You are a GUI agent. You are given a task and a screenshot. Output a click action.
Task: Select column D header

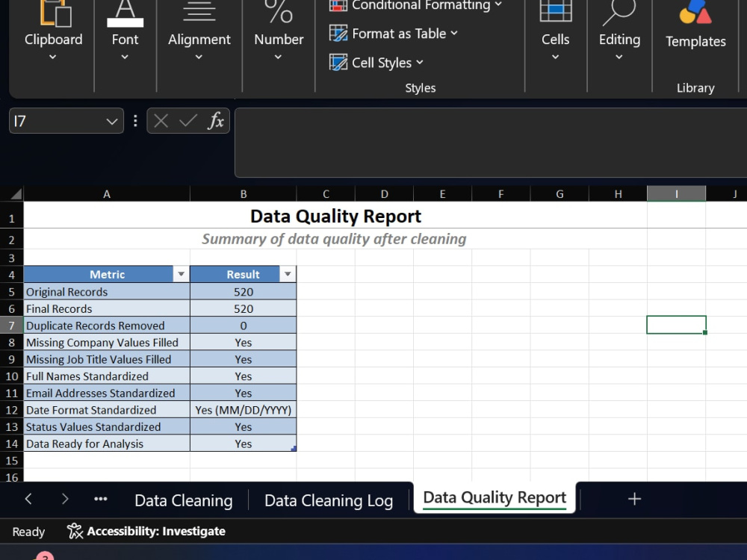click(384, 194)
